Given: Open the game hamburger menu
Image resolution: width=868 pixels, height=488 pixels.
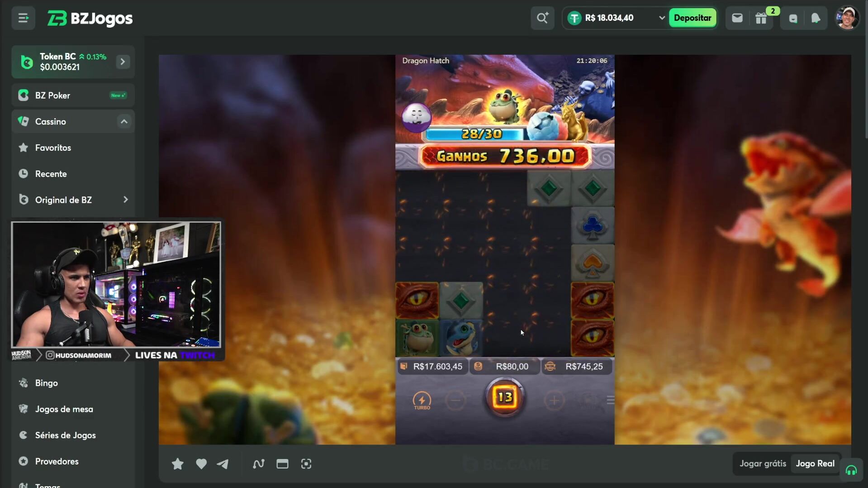Looking at the screenshot, I should tap(610, 400).
